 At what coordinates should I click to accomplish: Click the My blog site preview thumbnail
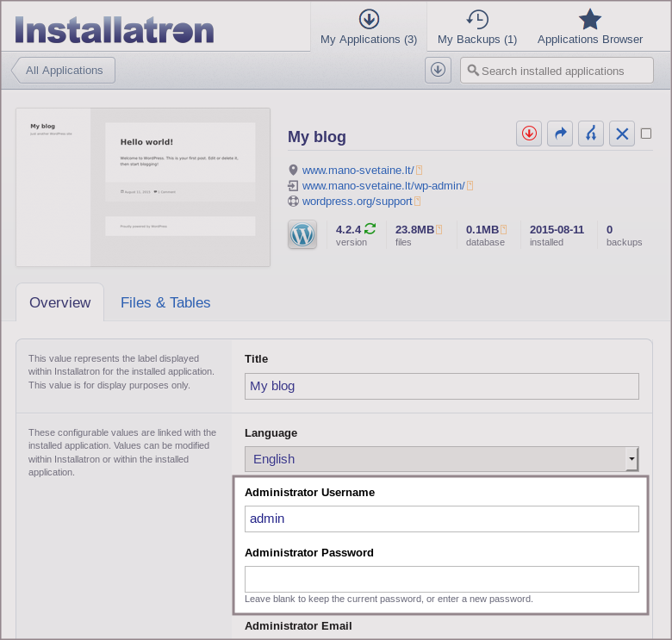[143, 187]
